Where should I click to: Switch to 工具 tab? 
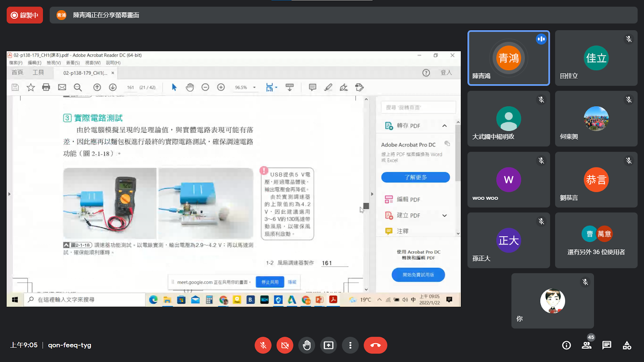[38, 72]
